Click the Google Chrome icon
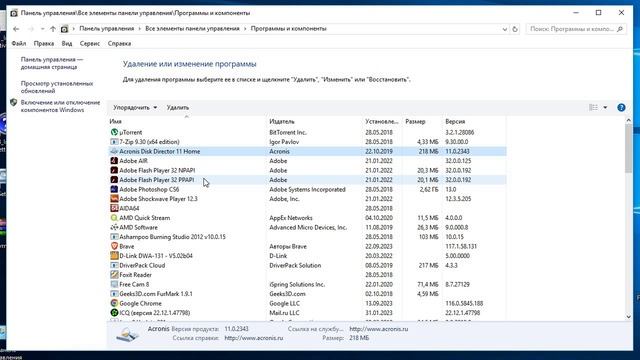The width and height of the screenshot is (640, 360). (114, 303)
